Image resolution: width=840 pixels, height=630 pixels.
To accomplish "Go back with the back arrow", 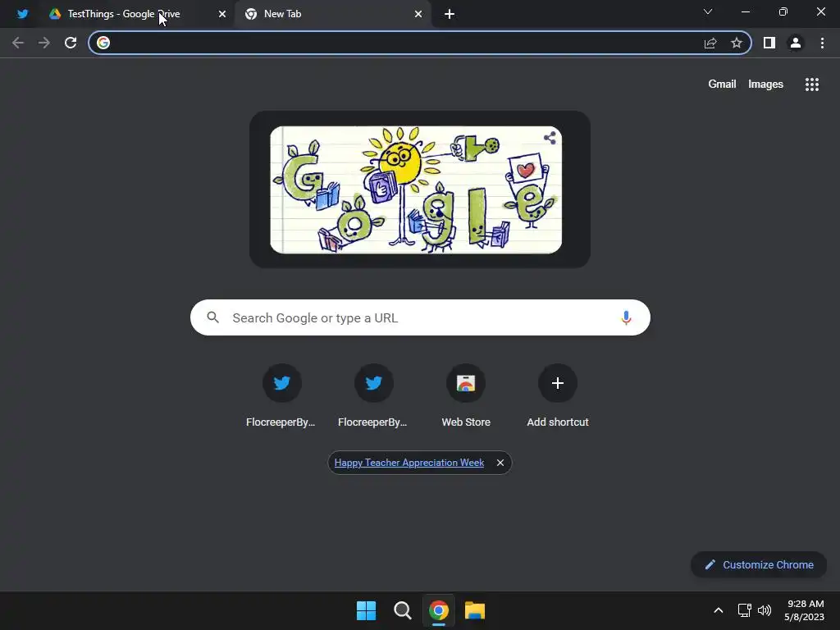I will [x=18, y=43].
